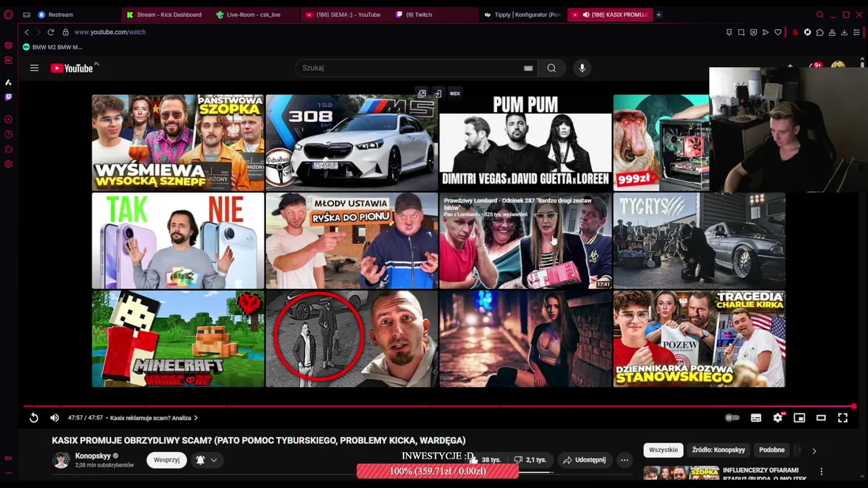Open video settings gear
The height and width of the screenshot is (488, 868).
pos(778,418)
